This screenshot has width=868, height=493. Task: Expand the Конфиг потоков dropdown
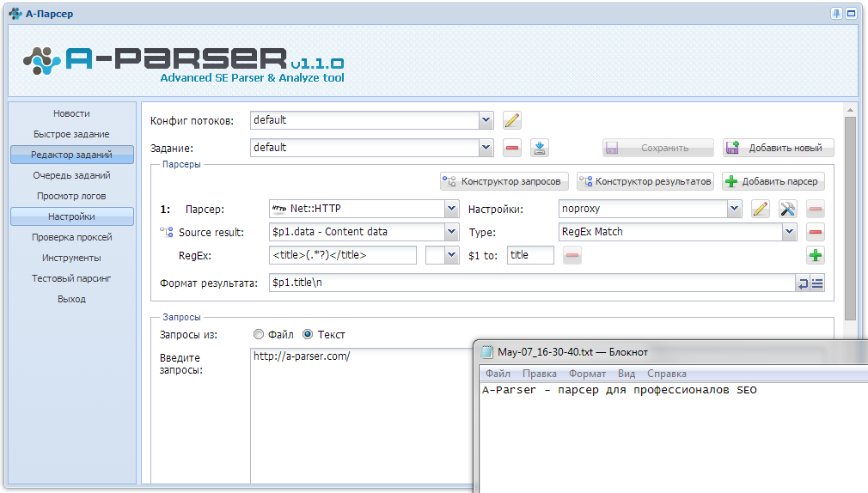(486, 120)
